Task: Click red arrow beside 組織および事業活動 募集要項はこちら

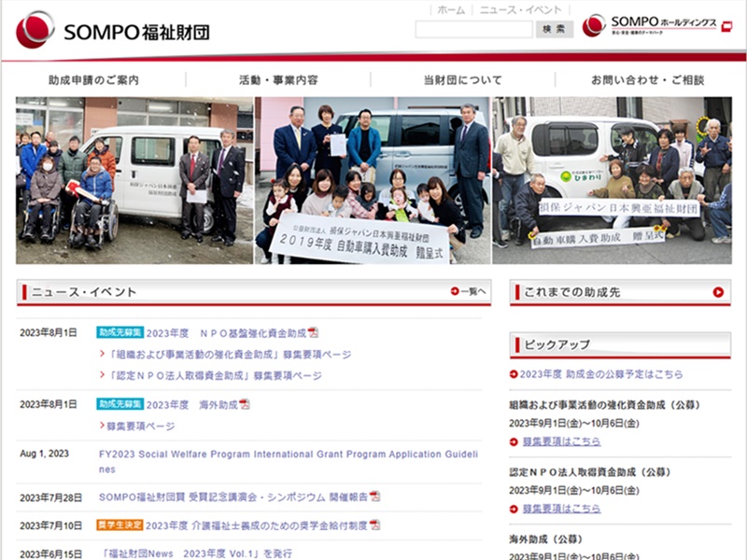Action: coord(514,441)
